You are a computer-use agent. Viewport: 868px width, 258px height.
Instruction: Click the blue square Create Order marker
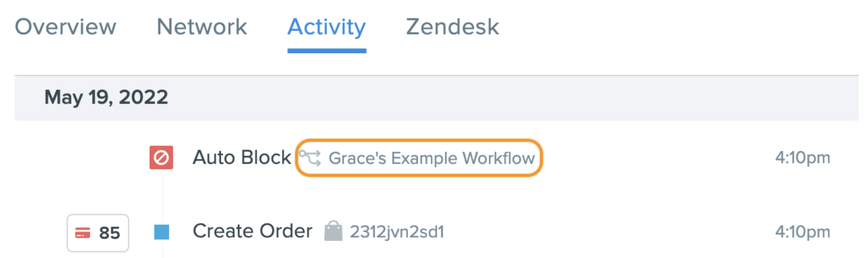pyautogui.click(x=162, y=232)
